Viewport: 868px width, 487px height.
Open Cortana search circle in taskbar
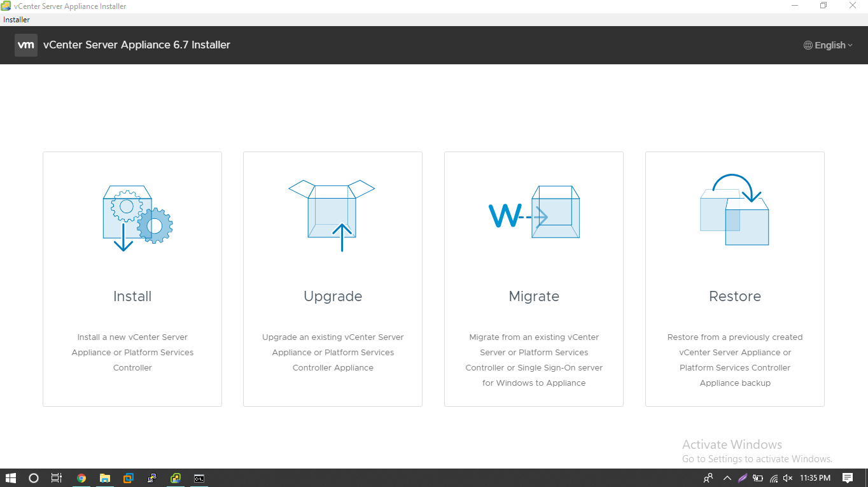point(34,478)
